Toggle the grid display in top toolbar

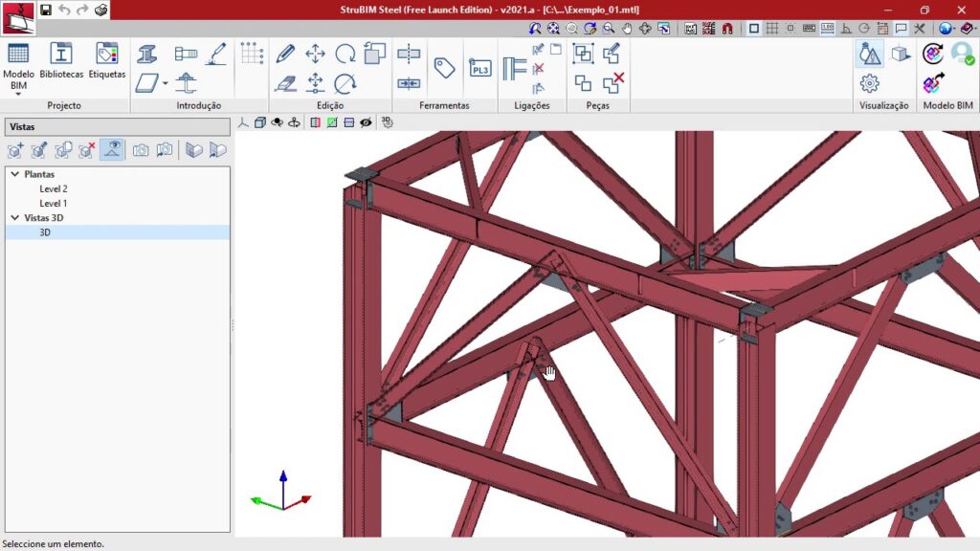(772, 29)
